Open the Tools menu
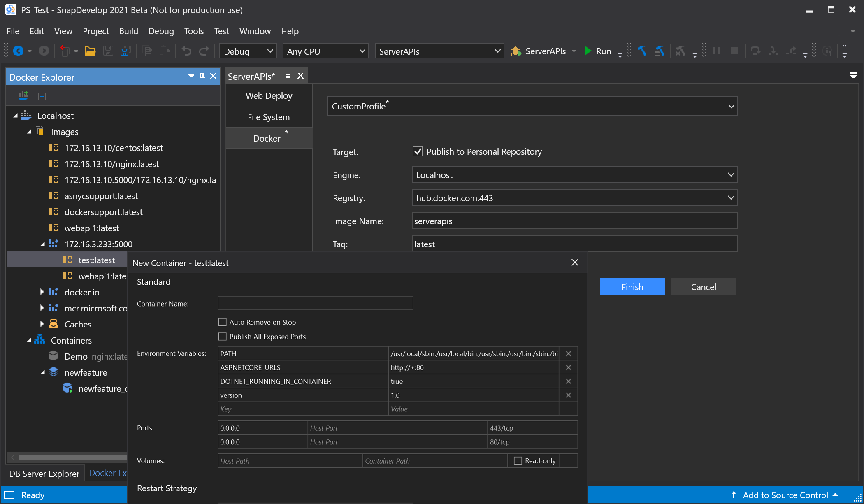Viewport: 864px width, 504px height. coord(194,31)
